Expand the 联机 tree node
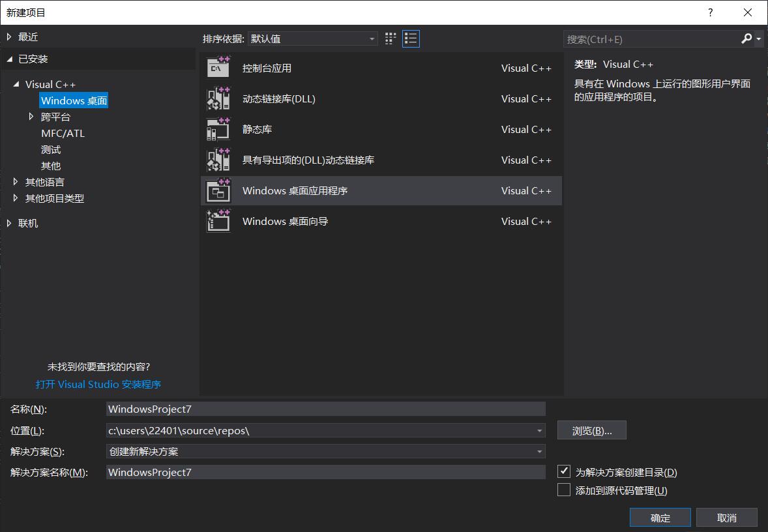Image resolution: width=768 pixels, height=532 pixels. (9, 223)
